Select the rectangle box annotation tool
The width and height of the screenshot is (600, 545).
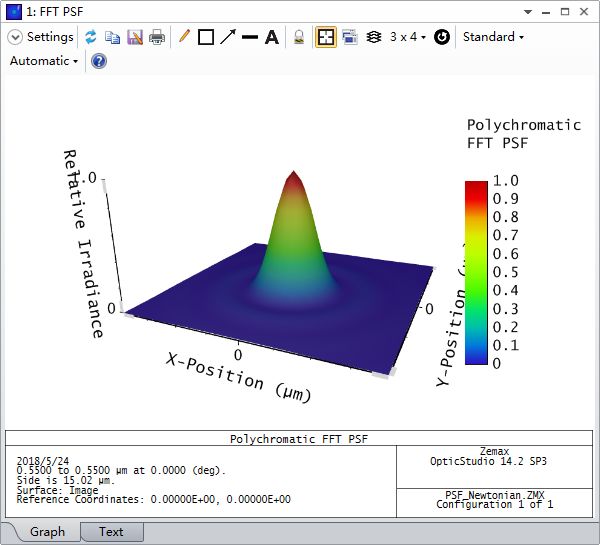click(206, 37)
